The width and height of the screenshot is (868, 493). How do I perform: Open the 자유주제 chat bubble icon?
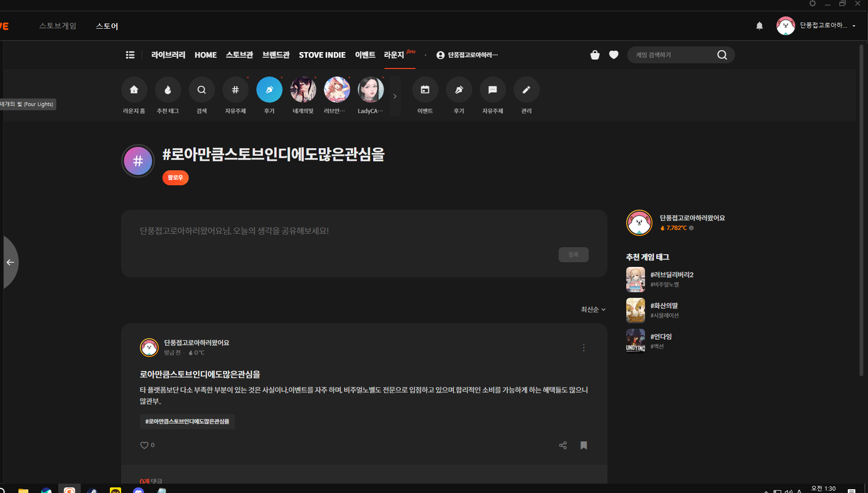pyautogui.click(x=492, y=90)
